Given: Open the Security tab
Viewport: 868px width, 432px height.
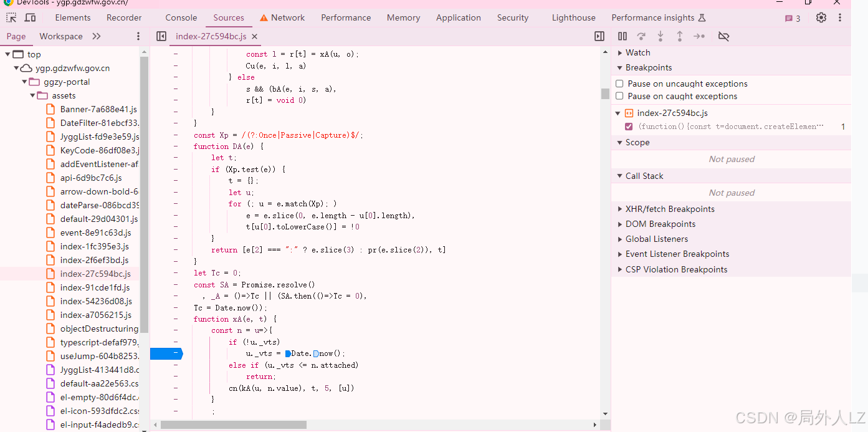Looking at the screenshot, I should point(513,17).
